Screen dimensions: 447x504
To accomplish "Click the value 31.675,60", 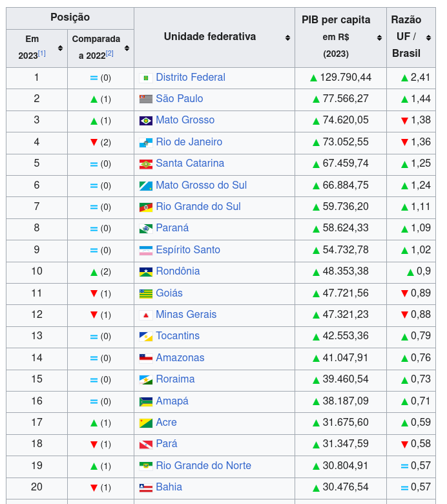I will [x=346, y=423].
